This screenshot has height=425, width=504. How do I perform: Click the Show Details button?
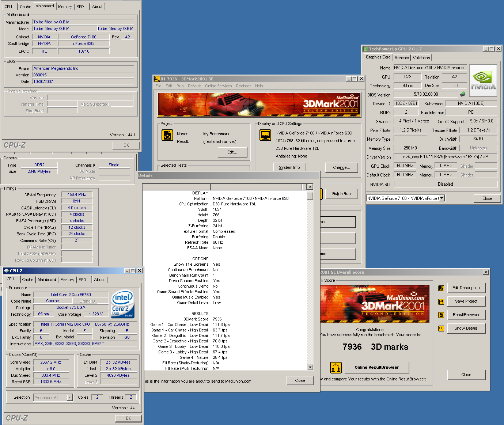pos(466,328)
